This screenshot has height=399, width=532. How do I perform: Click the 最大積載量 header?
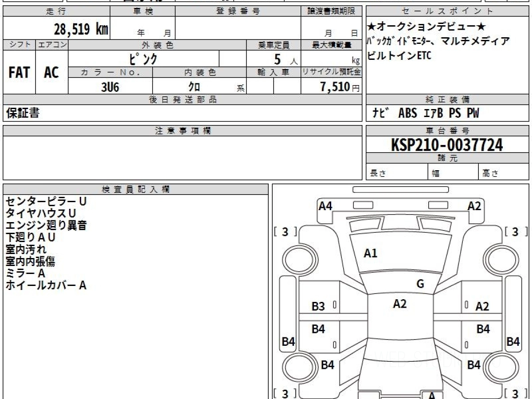(331, 45)
